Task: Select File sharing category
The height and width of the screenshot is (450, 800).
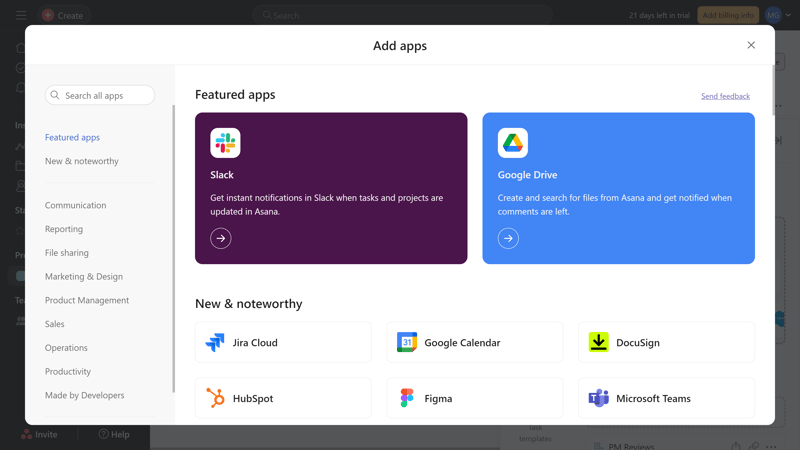Action: point(67,253)
